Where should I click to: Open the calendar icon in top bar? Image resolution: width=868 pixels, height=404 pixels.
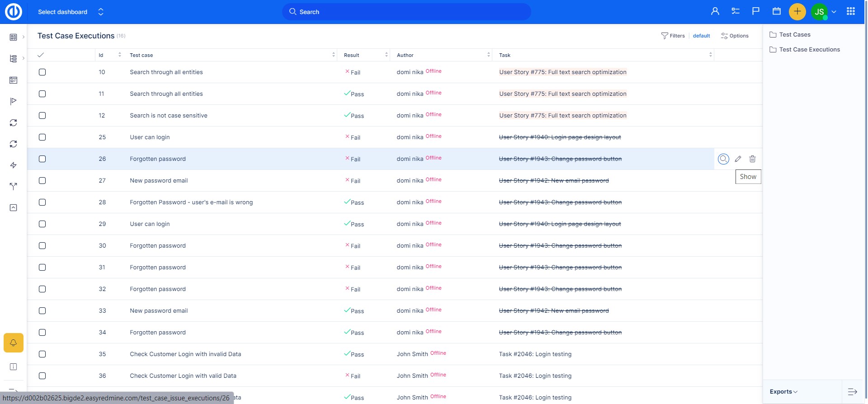776,12
